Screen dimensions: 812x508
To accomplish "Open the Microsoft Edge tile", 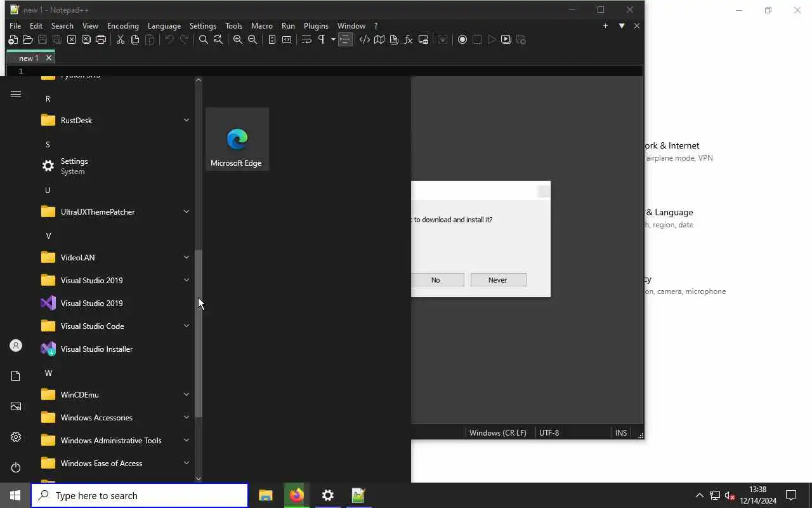I will click(x=237, y=139).
